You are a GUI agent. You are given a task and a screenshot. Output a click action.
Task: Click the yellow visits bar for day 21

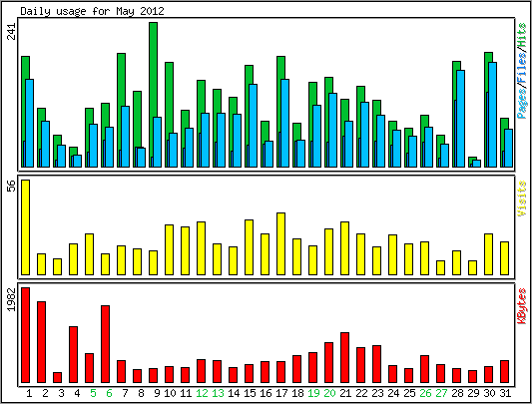pos(344,248)
